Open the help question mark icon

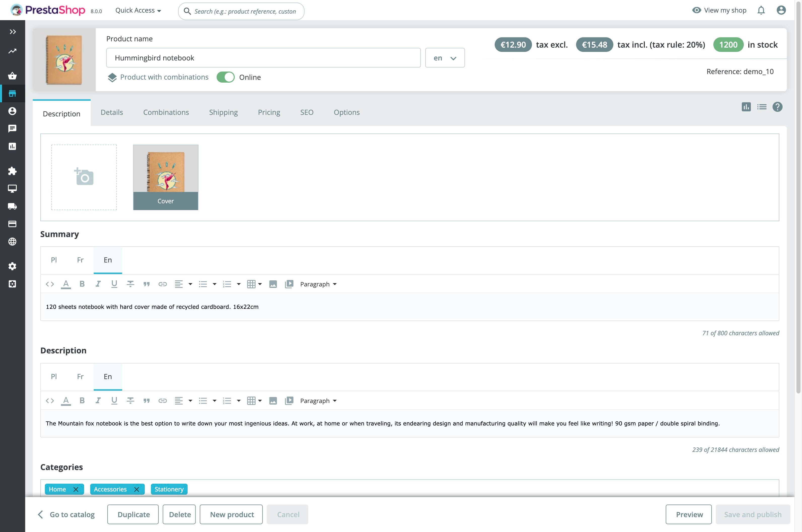[777, 107]
